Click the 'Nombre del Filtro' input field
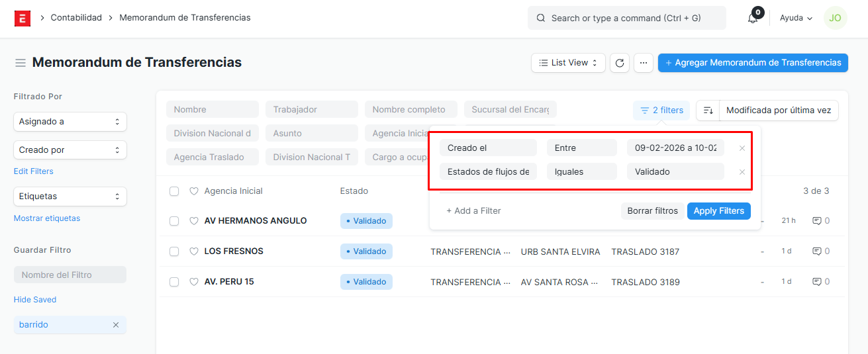Viewport: 868px width, 354px height. point(70,275)
